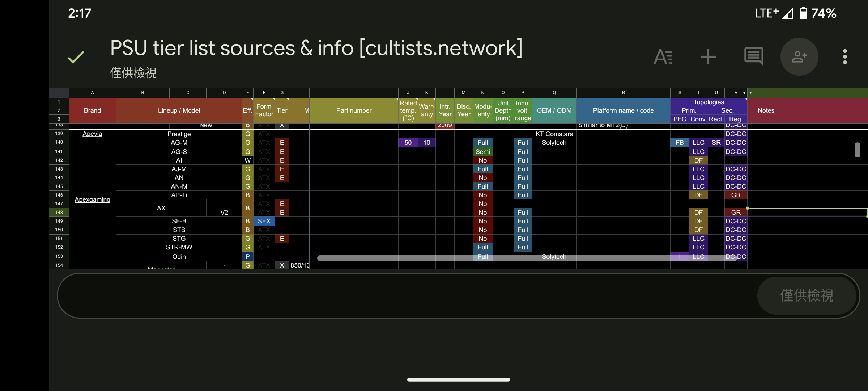The height and width of the screenshot is (391, 868).
Task: Tap the Lineup / Model header cell
Action: pyautogui.click(x=179, y=110)
